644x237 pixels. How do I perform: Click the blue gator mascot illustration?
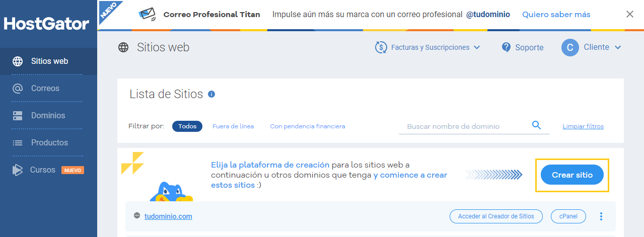(171, 191)
